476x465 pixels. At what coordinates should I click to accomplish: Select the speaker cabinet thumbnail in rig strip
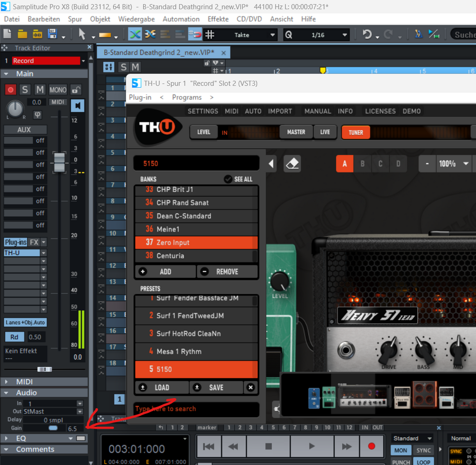click(x=425, y=394)
